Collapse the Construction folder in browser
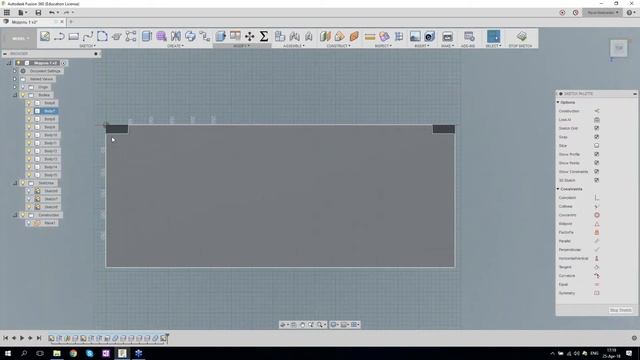Viewport: 640px width, 360px height. (15, 215)
